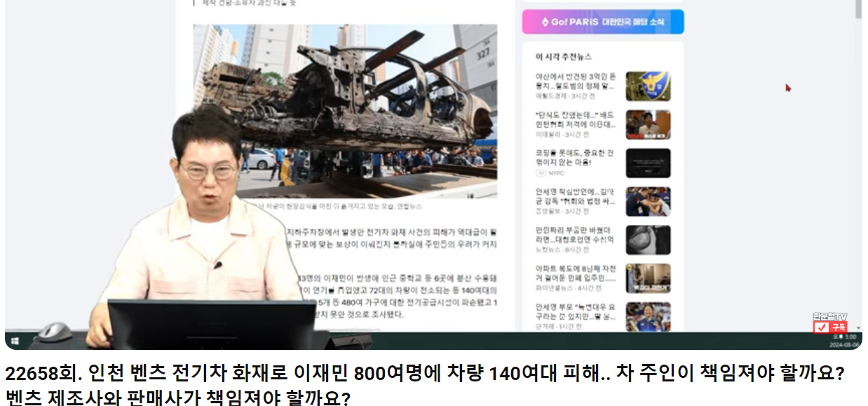Click the scrollbar down arrow

click(x=858, y=327)
